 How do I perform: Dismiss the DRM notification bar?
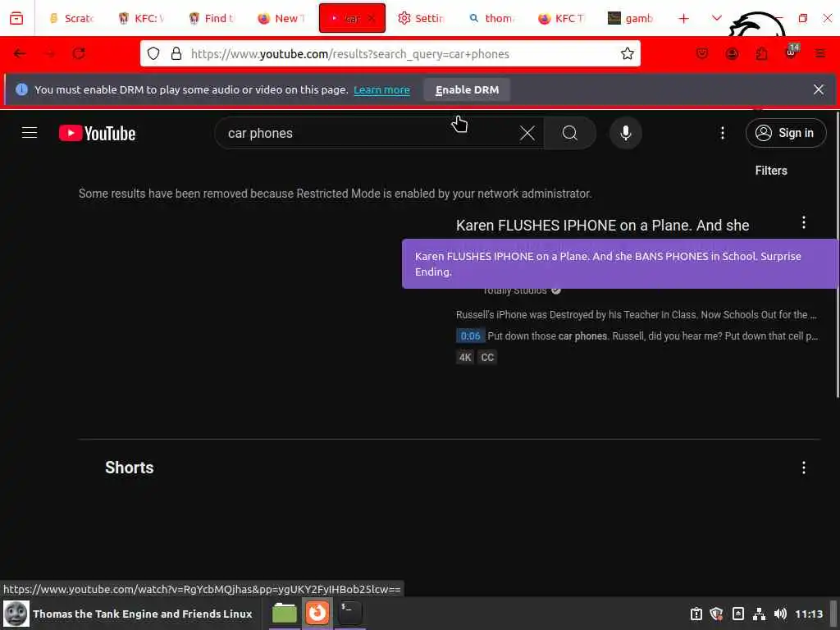point(818,89)
